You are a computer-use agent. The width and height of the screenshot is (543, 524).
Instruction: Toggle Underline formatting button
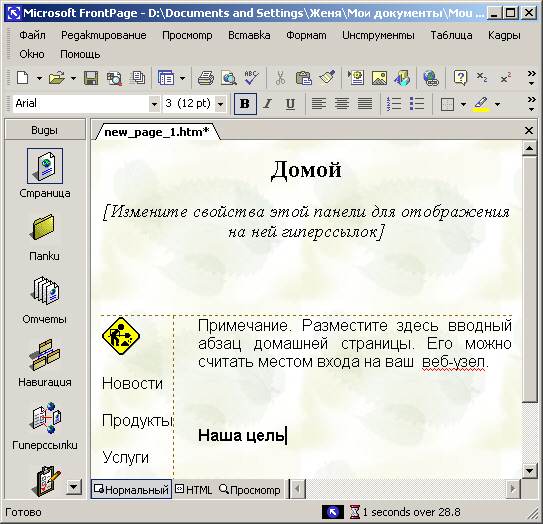point(290,104)
